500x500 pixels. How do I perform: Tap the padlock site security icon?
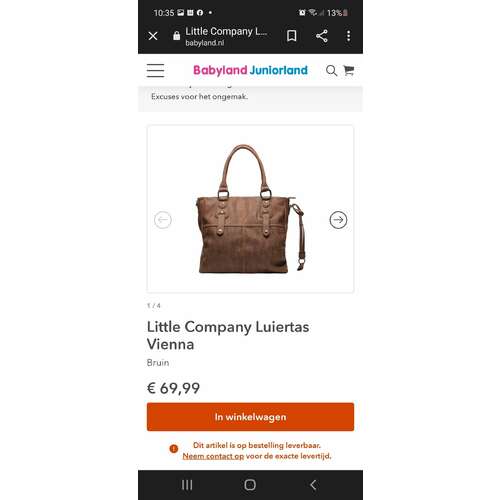(177, 36)
